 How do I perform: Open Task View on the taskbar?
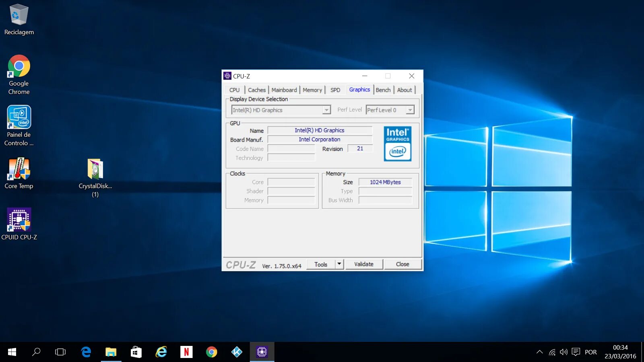tap(60, 352)
